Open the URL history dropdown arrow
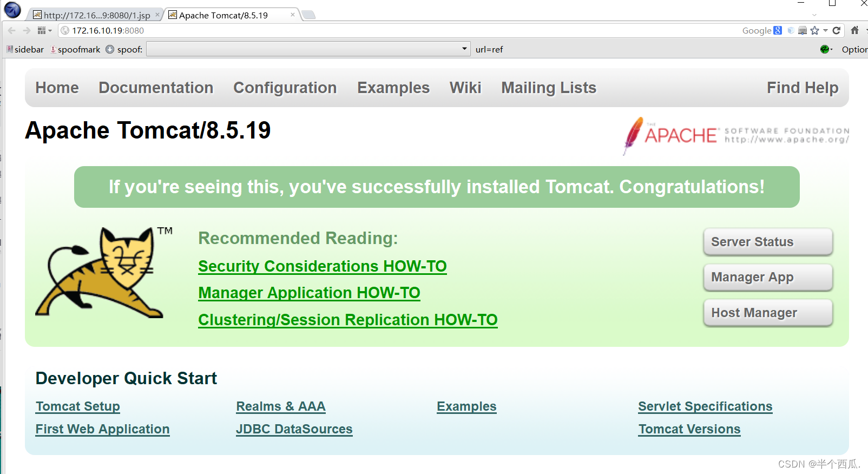The height and width of the screenshot is (474, 868). tap(825, 31)
